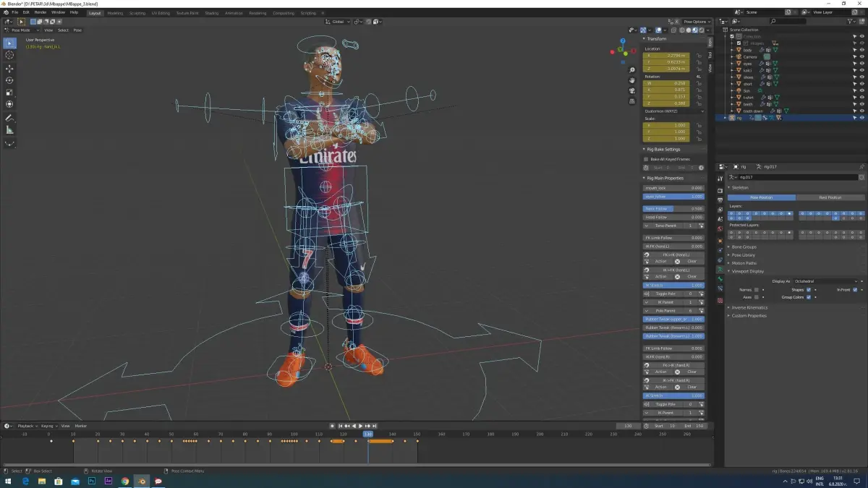Uncheck In Front checkbox
Viewport: 868px width, 488px height.
854,290
